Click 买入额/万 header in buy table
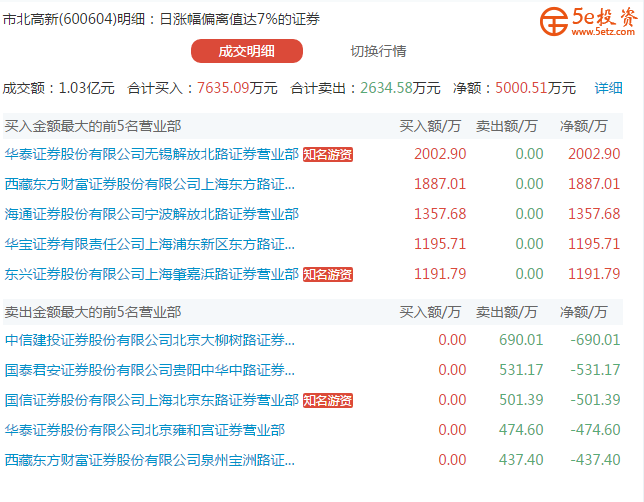Viewport: 644px width, 502px height. [430, 126]
